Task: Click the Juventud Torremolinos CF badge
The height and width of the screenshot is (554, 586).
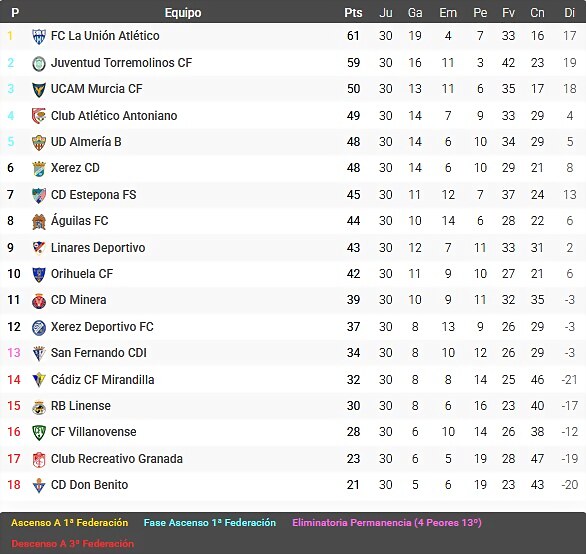Action: pos(39,64)
